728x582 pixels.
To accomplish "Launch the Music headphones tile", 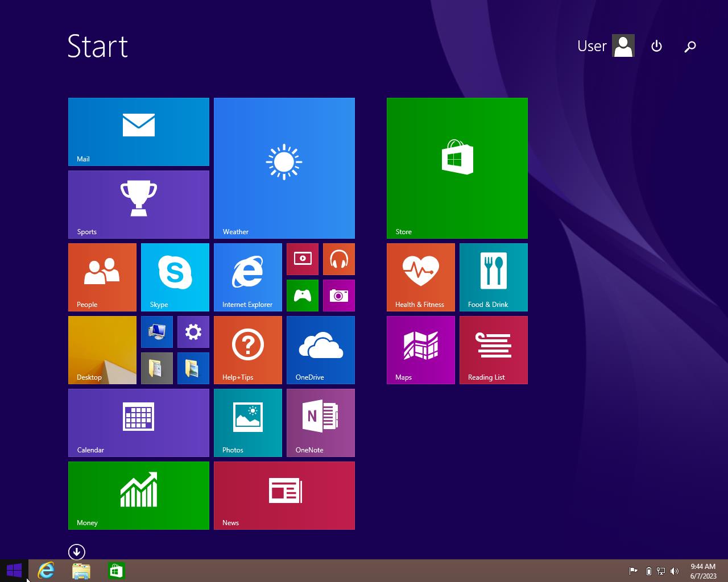I will tap(338, 259).
